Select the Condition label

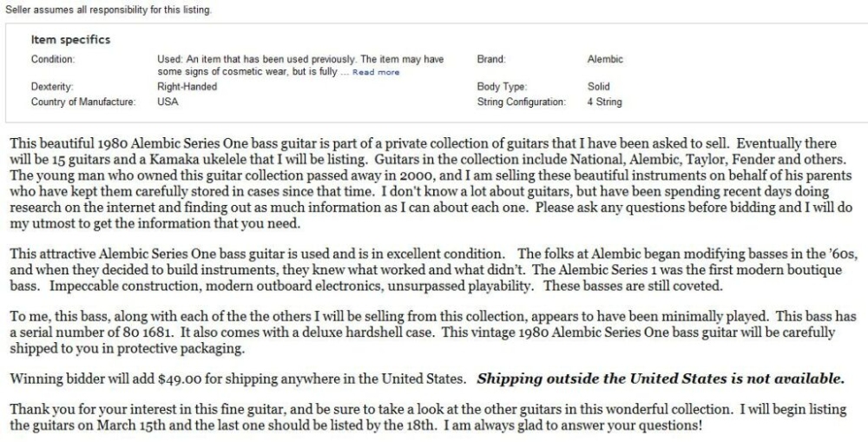(53, 59)
